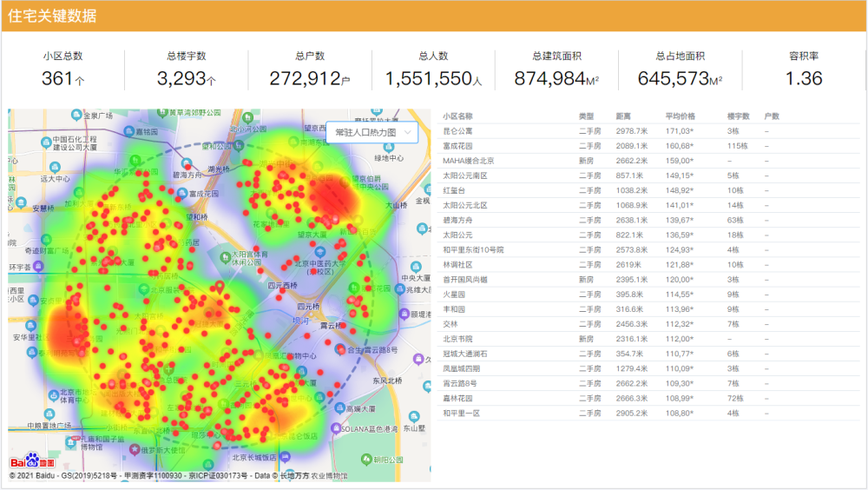Select the 和平里一区 table row
This screenshot has width=868, height=490.
pyautogui.click(x=648, y=414)
